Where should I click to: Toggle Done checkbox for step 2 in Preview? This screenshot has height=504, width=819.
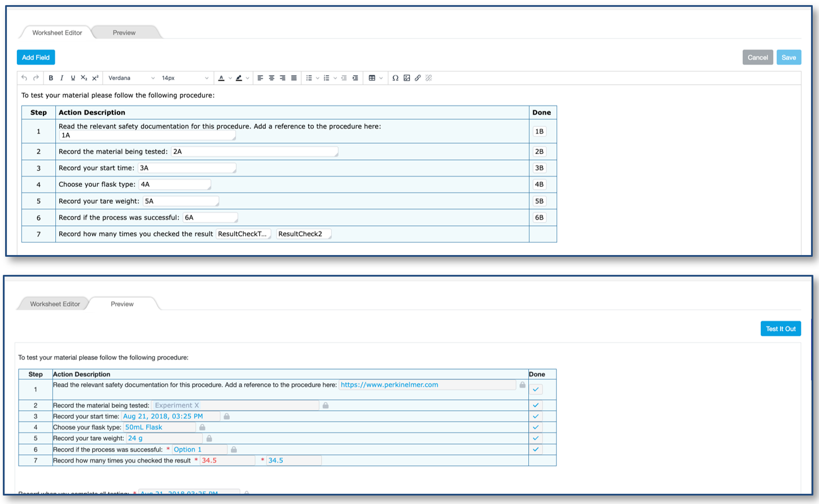click(536, 405)
